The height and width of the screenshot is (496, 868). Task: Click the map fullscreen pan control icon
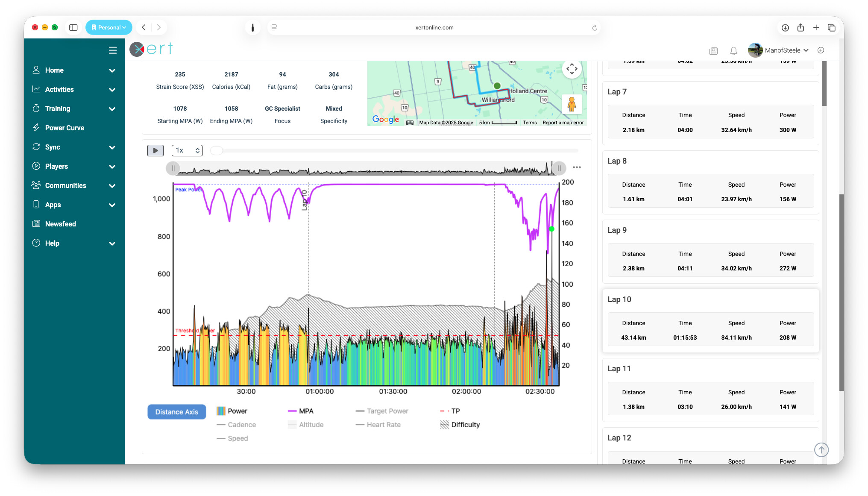coord(572,69)
